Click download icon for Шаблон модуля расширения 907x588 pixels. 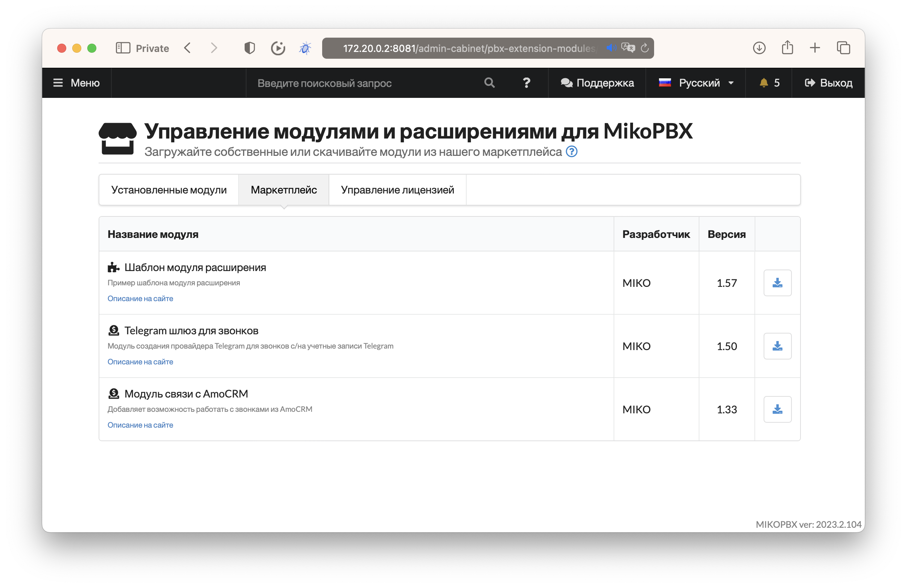[x=777, y=283]
